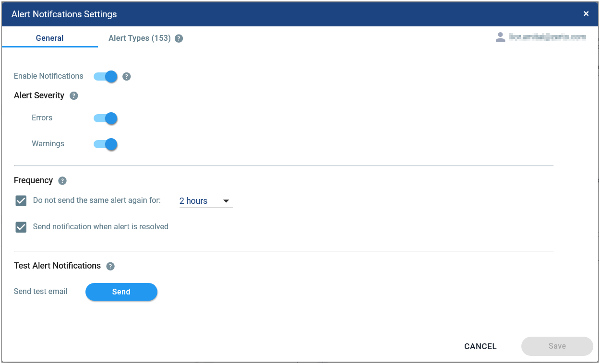600x364 pixels.
Task: Open the Alert Severity help tooltip icon
Action: (73, 95)
